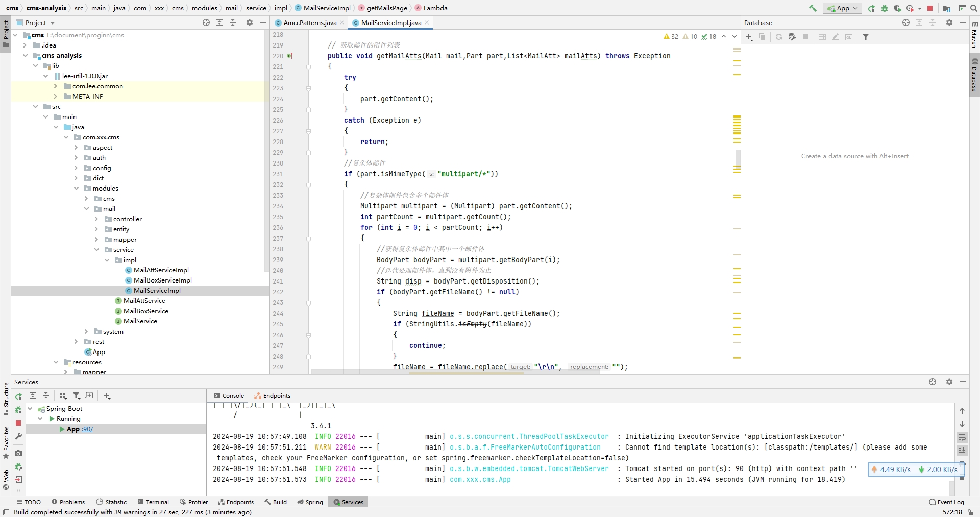Screen dimensions: 980x517
Task: Open Endpoints tab in Services
Action: (x=272, y=396)
